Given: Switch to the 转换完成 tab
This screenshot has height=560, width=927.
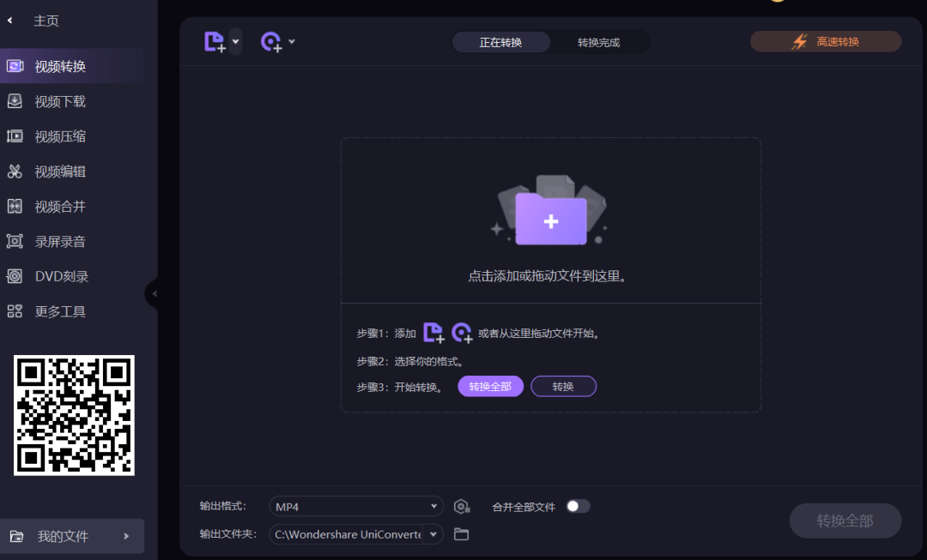Looking at the screenshot, I should pos(600,41).
